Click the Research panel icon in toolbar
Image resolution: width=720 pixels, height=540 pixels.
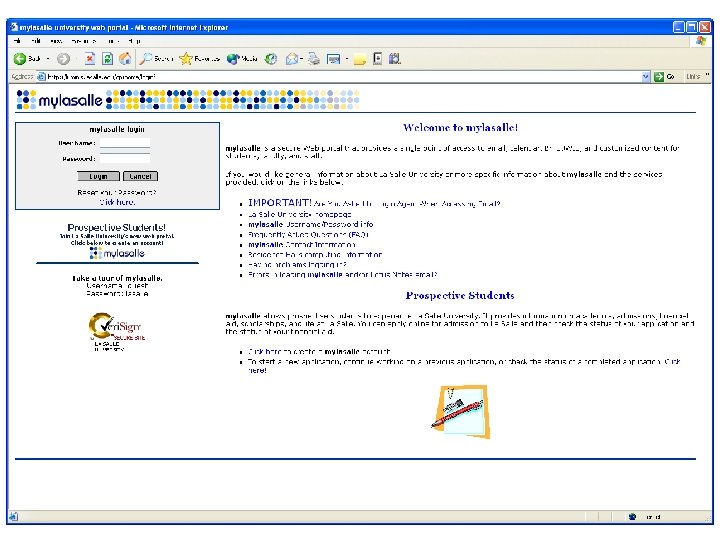click(377, 59)
